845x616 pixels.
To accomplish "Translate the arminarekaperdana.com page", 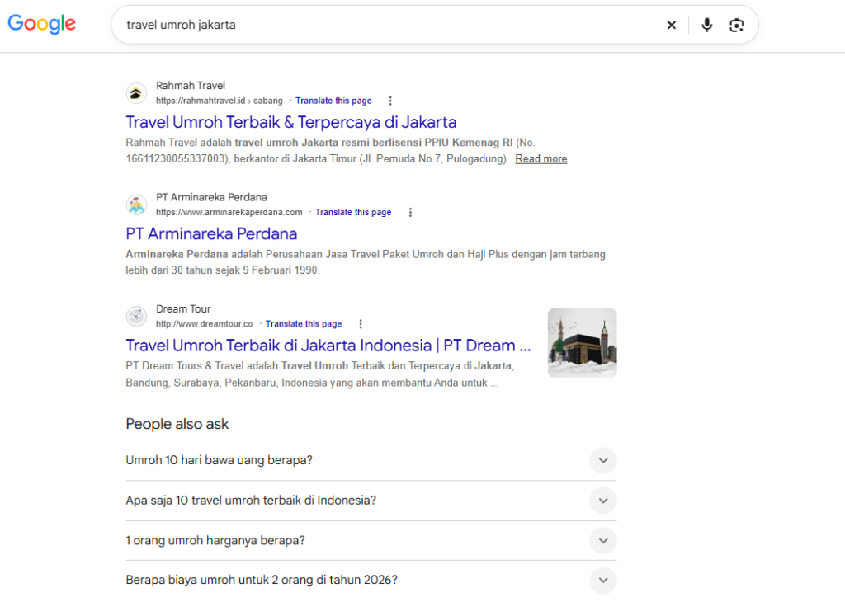I will point(353,212).
